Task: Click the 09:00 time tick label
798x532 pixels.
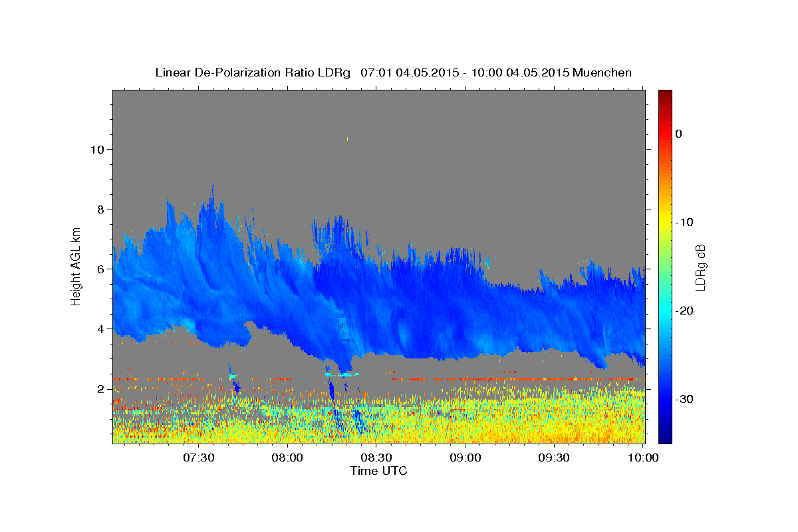Action: [465, 458]
